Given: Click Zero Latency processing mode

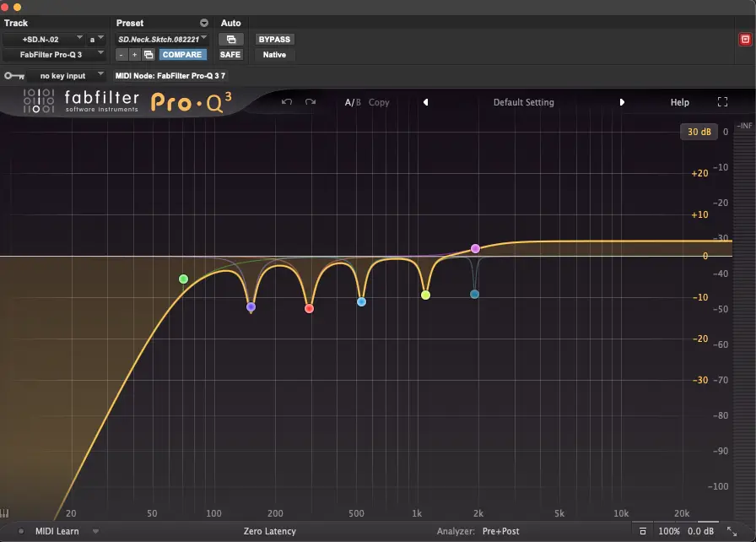Looking at the screenshot, I should point(269,531).
